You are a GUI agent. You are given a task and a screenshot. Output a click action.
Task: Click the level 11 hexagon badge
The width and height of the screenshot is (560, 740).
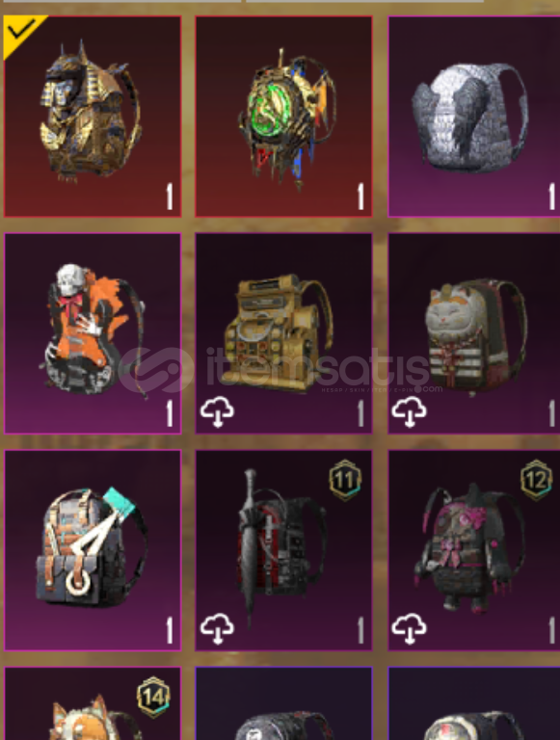(x=345, y=481)
